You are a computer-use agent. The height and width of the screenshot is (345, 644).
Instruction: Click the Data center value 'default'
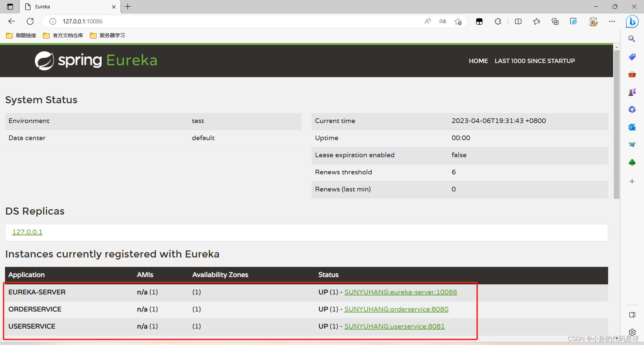point(203,138)
